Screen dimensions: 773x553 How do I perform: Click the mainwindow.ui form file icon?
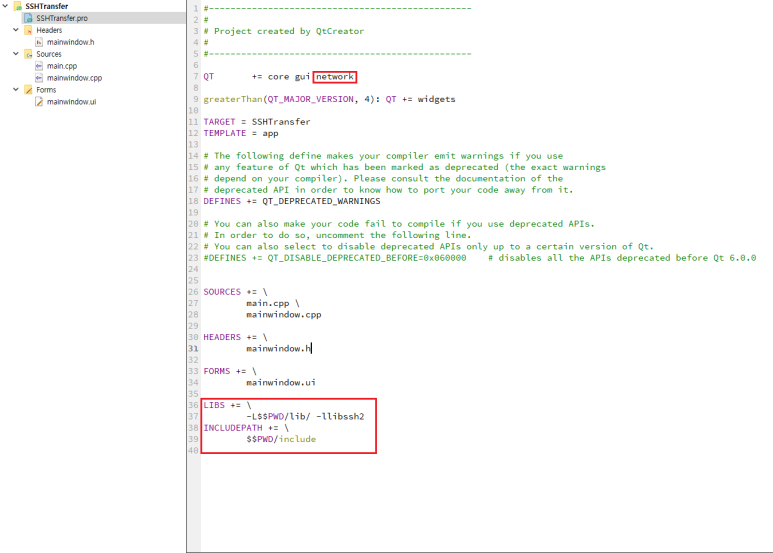point(39,102)
